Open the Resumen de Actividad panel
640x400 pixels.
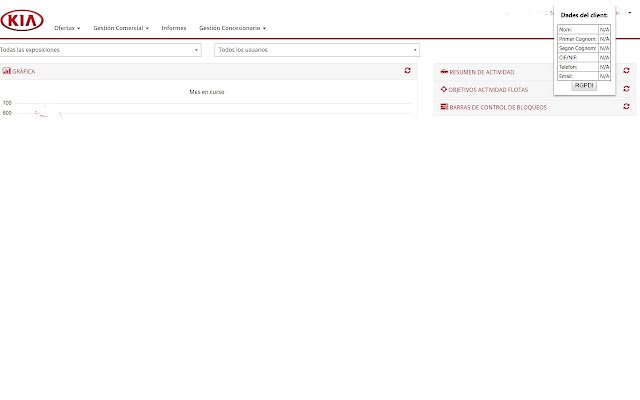click(x=482, y=72)
